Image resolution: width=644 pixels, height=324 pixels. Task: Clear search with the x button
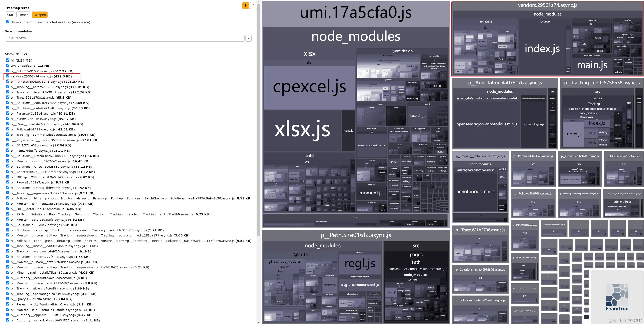point(248,38)
